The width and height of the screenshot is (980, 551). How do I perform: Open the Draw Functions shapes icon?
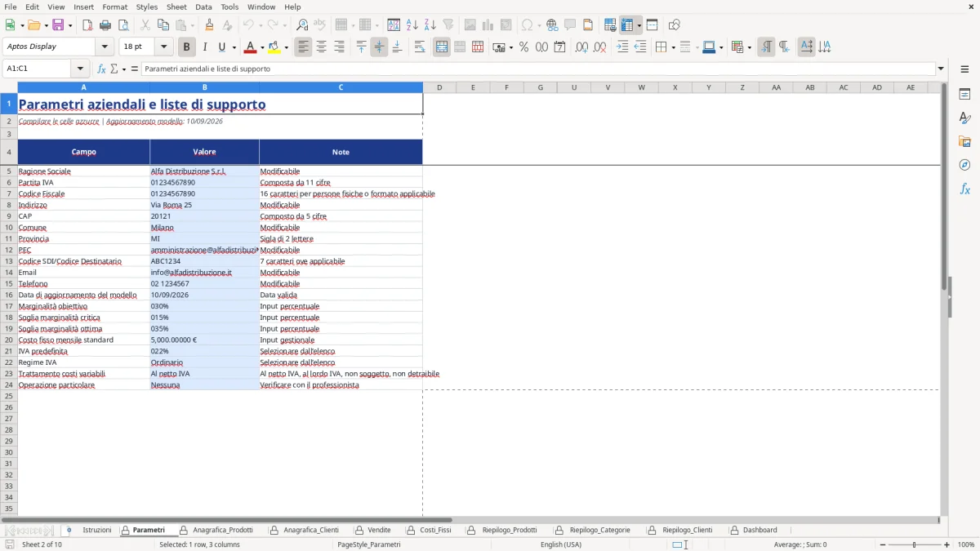[x=675, y=25]
